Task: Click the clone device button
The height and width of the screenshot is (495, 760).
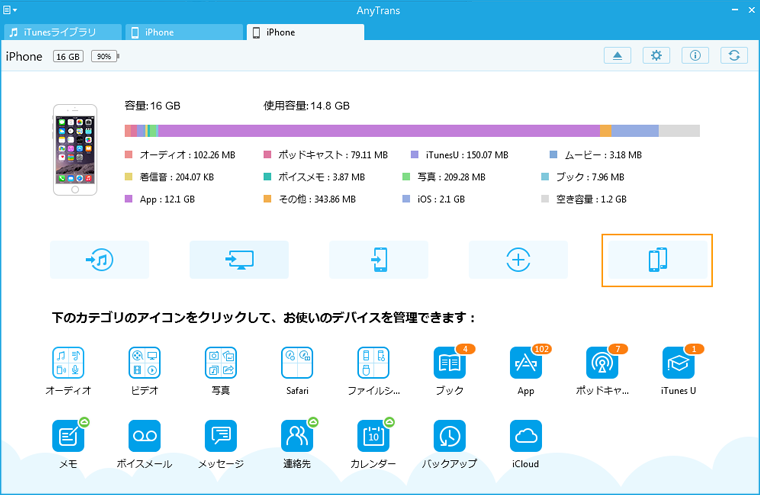Action: [x=657, y=260]
